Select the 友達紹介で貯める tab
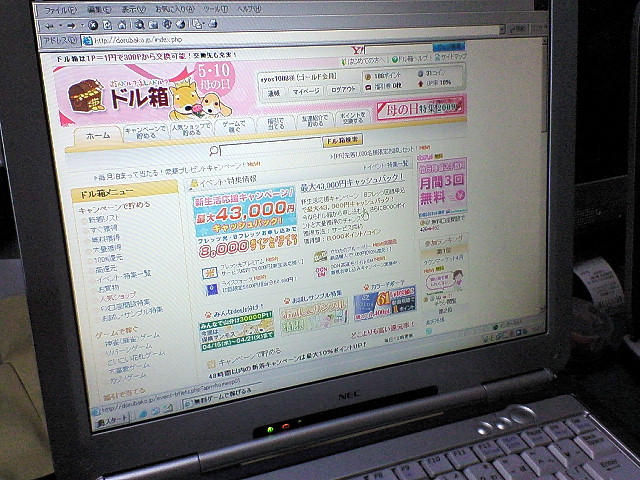 (x=315, y=120)
